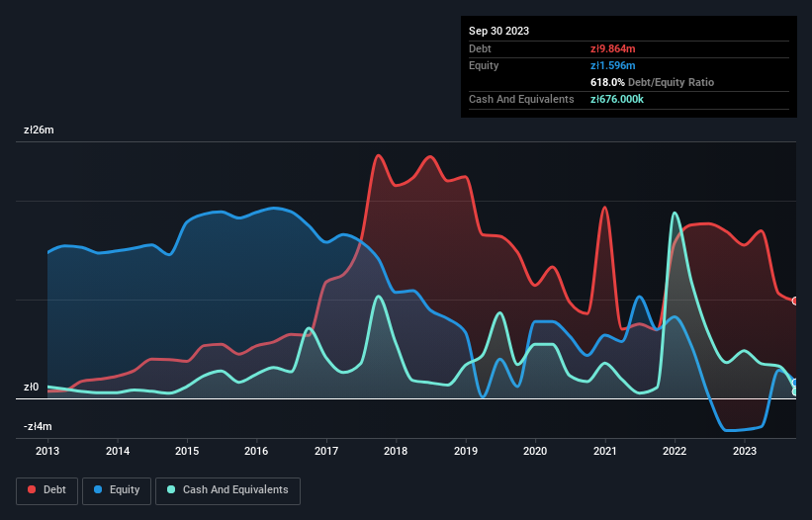Image resolution: width=812 pixels, height=520 pixels.
Task: Click the 2016 x-axis label
Action: 256,451
